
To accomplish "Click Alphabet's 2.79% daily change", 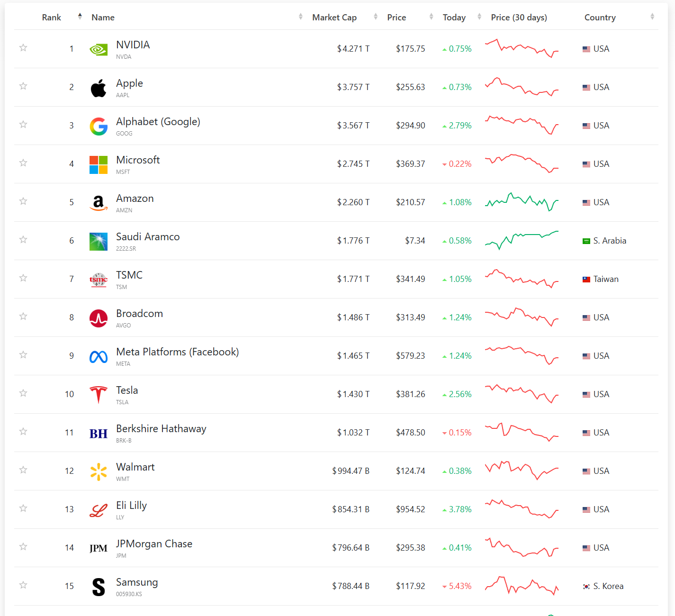I will pyautogui.click(x=457, y=126).
